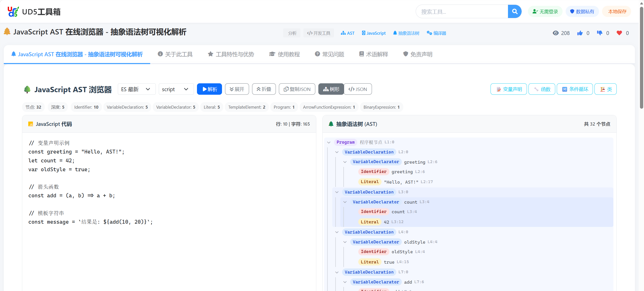This screenshot has height=291, width=644.
Task: Click the 分析 category tag
Action: [292, 33]
